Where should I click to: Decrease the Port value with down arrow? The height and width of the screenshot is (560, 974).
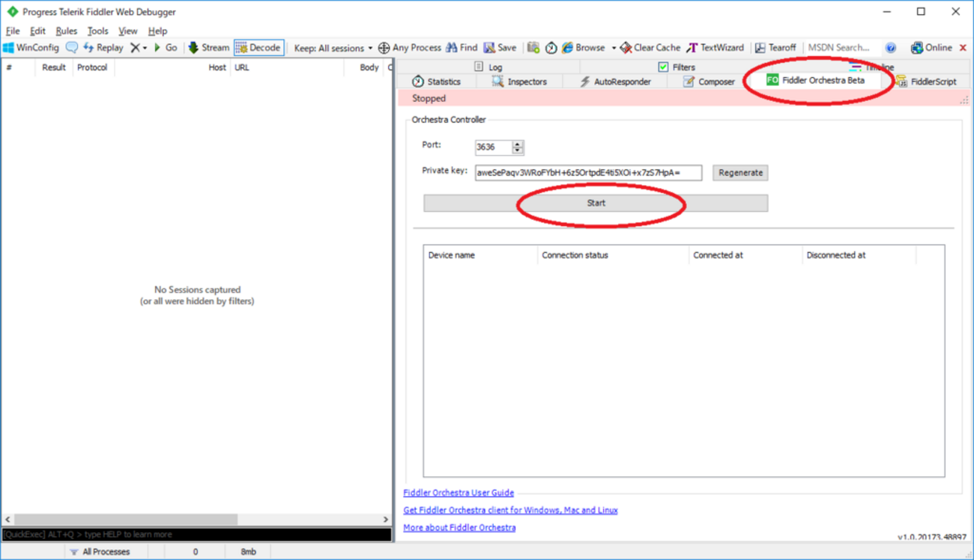518,150
